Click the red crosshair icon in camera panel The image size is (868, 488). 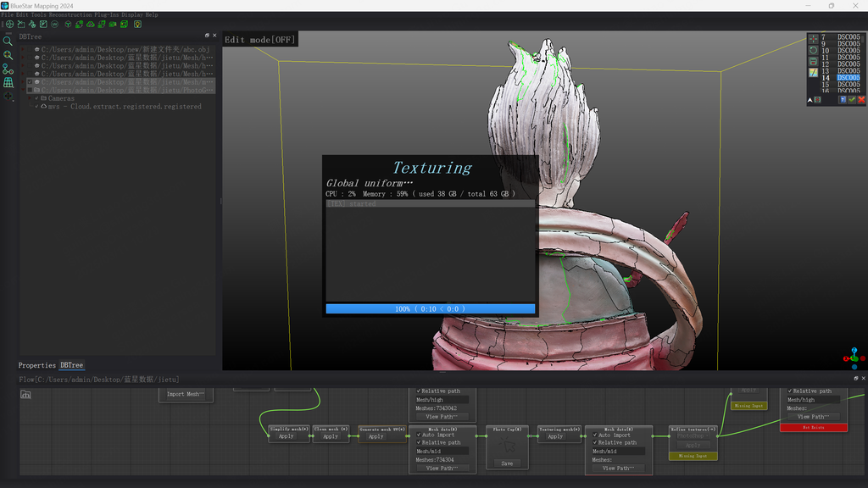point(814,38)
